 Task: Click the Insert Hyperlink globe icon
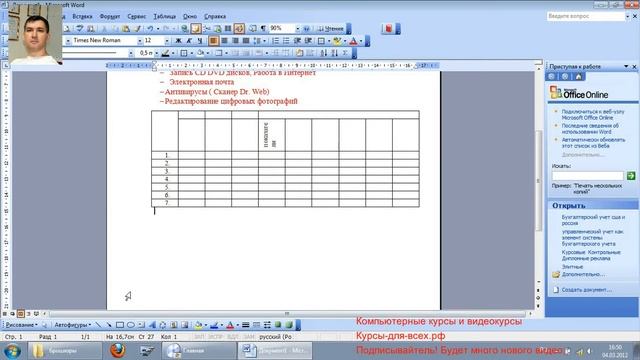tap(184, 29)
